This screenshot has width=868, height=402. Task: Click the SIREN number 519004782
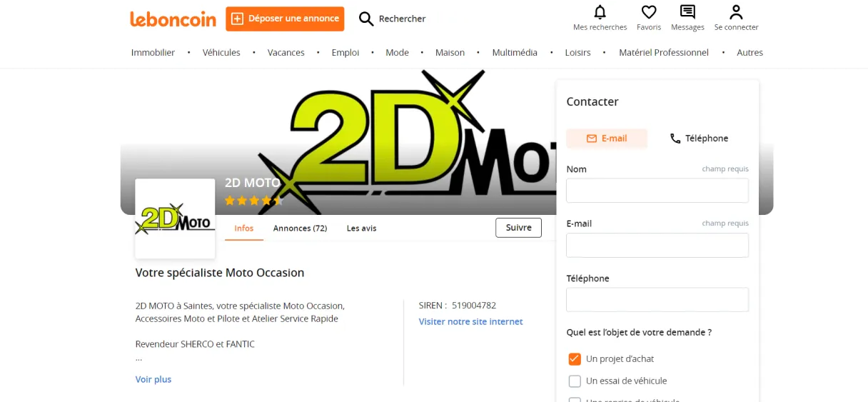point(474,305)
